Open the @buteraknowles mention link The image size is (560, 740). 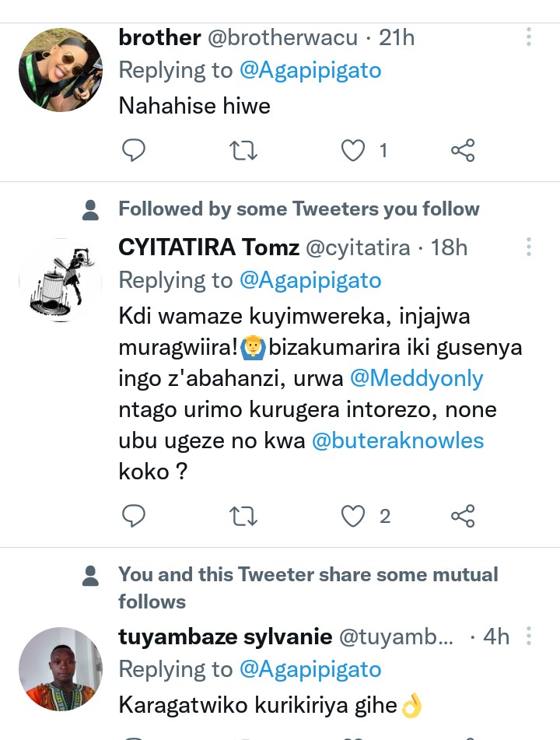click(x=397, y=440)
